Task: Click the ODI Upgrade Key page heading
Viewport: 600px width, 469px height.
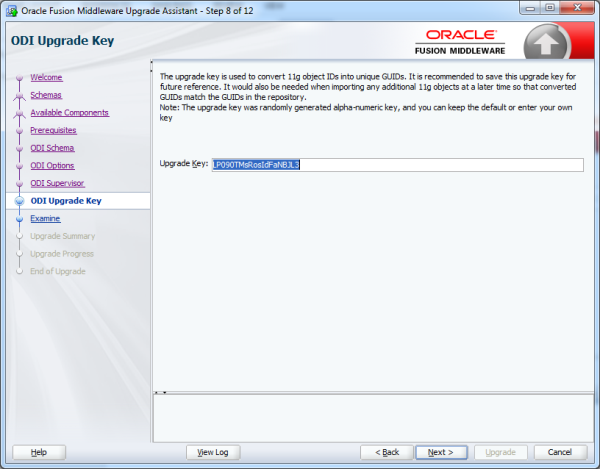Action: (62, 41)
